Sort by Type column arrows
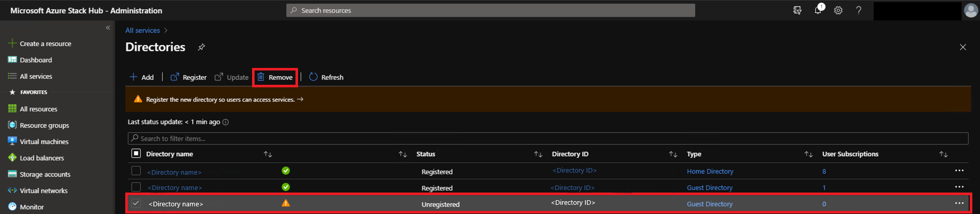Image resolution: width=980 pixels, height=214 pixels. (809, 154)
